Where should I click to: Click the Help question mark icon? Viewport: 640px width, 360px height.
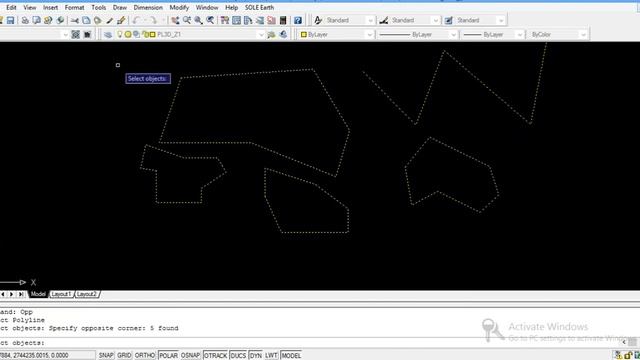pos(298,20)
